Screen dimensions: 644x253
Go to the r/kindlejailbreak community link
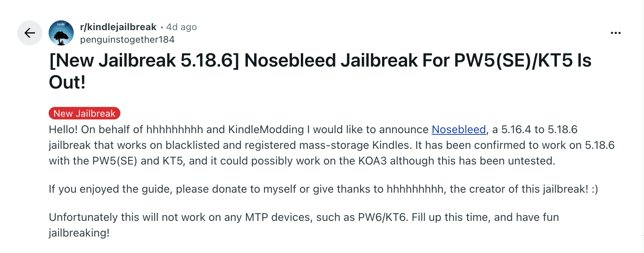[x=118, y=27]
